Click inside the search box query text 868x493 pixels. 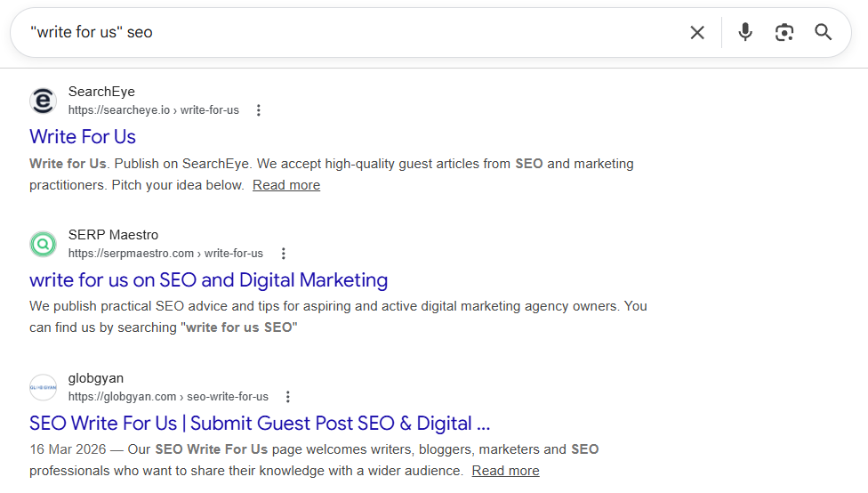pyautogui.click(x=92, y=32)
